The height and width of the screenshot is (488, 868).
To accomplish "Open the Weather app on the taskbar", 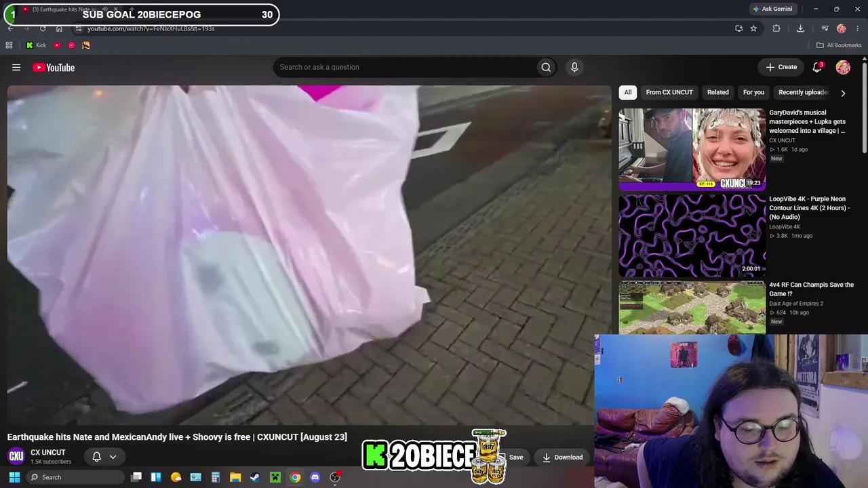I will click(176, 477).
